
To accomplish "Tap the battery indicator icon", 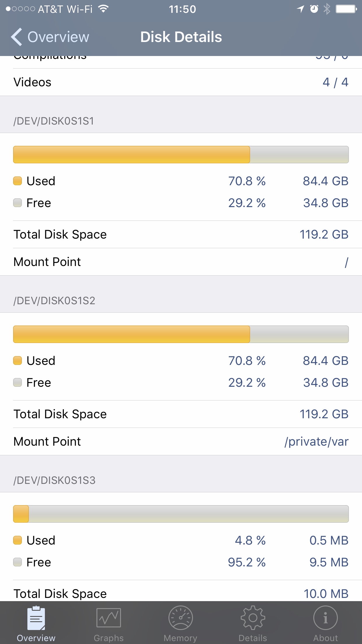I will point(346,9).
